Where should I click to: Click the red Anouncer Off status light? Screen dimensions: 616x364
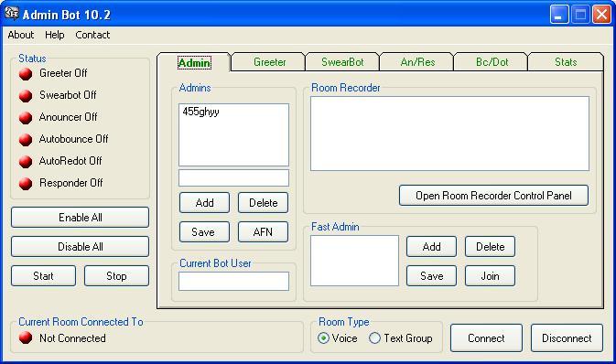[x=26, y=118]
